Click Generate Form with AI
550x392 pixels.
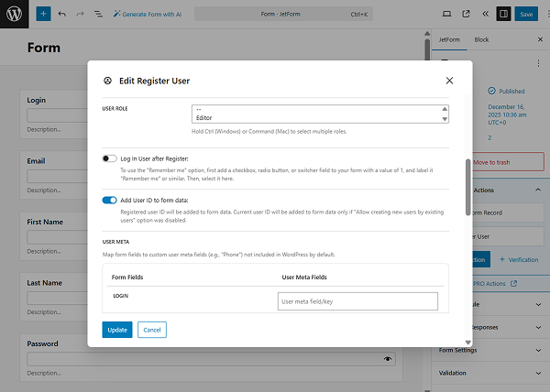pyautogui.click(x=148, y=14)
